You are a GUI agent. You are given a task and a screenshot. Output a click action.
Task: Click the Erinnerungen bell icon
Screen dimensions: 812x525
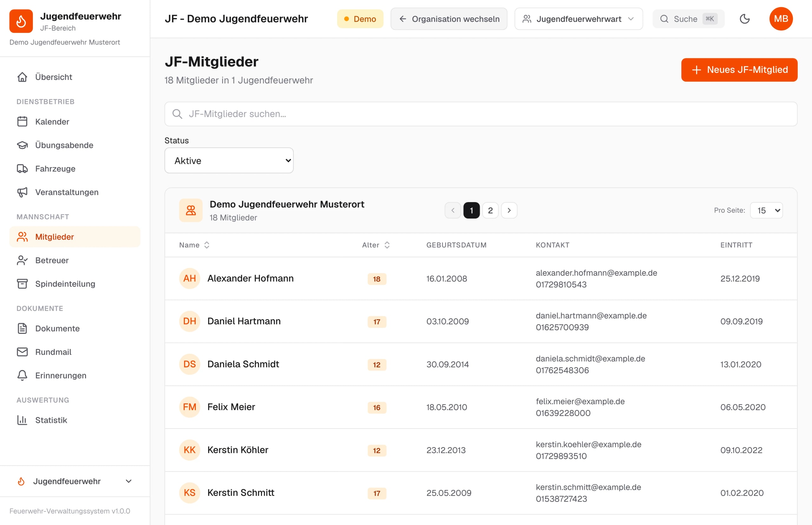point(22,376)
